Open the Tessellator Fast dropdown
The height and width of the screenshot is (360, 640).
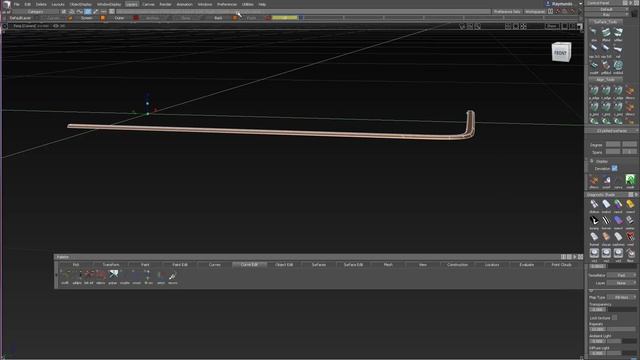click(x=621, y=276)
